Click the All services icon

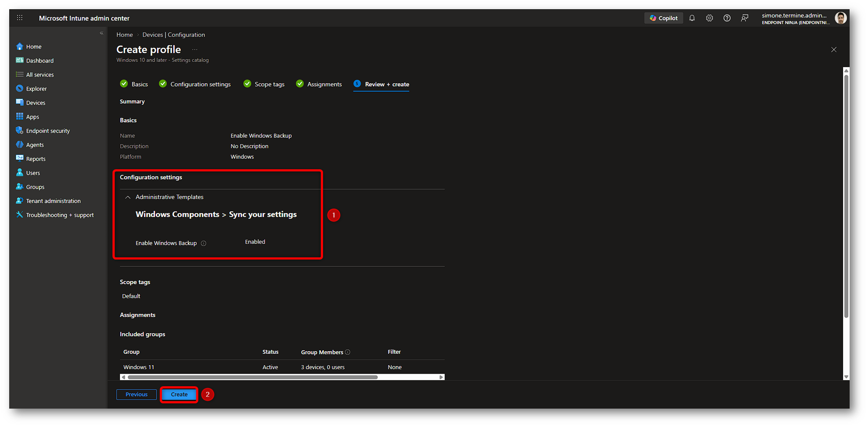[x=20, y=74]
